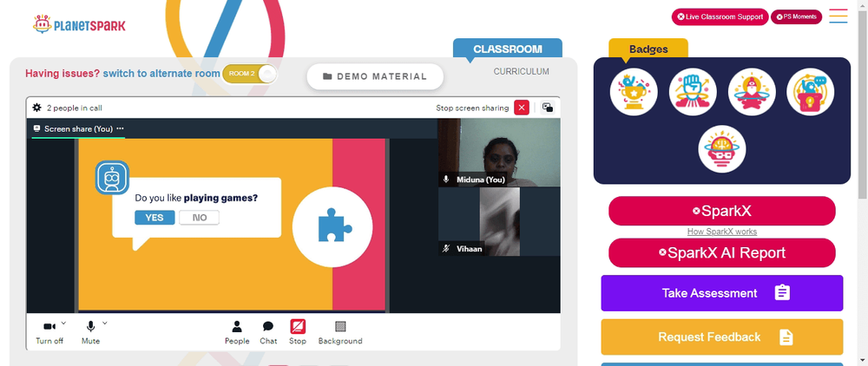
Task: Click the speaker with lightbulb badge
Action: coord(811,92)
